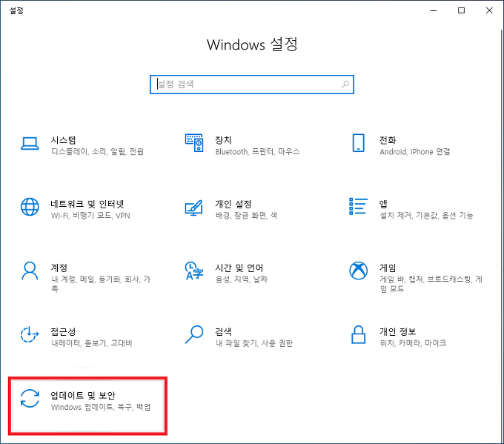Click the Xbox icon for 게임
The height and width of the screenshot is (444, 504).
click(x=359, y=271)
